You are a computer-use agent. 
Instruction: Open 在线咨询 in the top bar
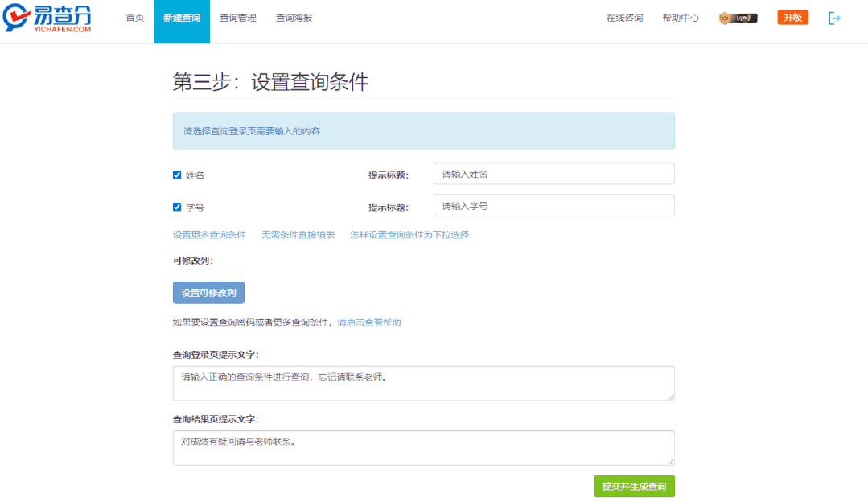(x=624, y=18)
